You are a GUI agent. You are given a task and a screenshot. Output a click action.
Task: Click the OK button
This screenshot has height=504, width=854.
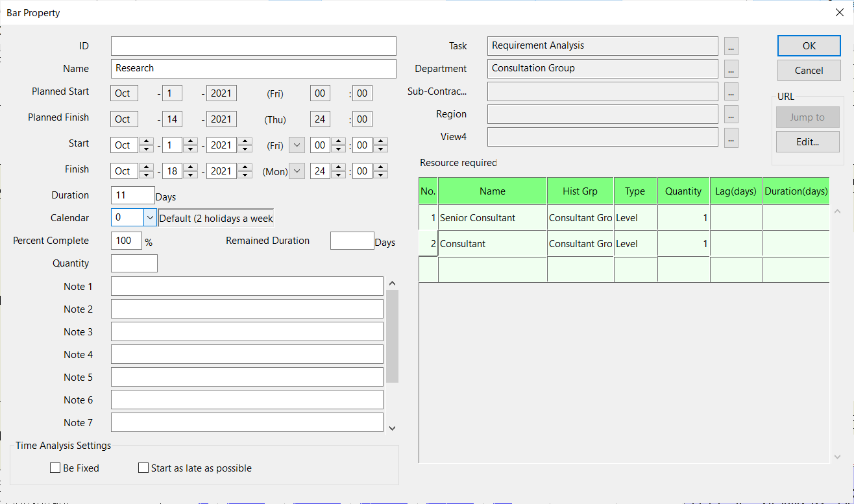click(809, 45)
